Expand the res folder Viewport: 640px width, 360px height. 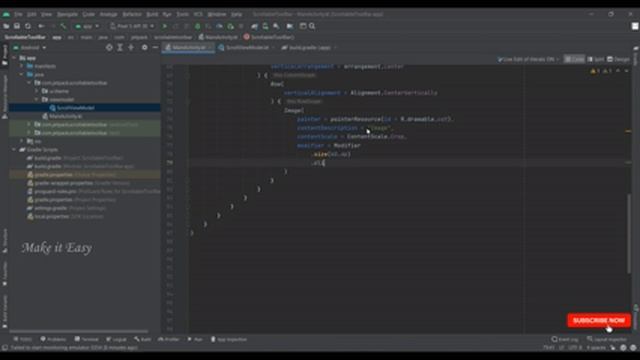22,141
